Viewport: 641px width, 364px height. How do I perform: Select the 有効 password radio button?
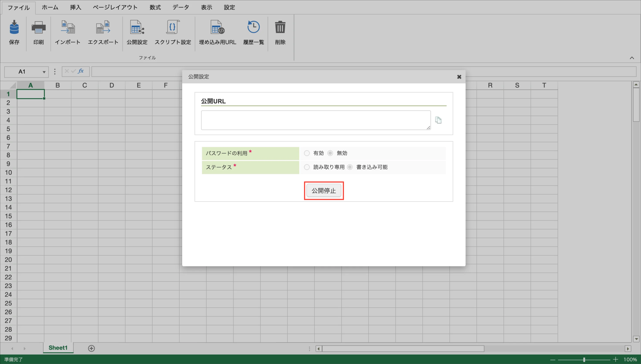point(307,153)
